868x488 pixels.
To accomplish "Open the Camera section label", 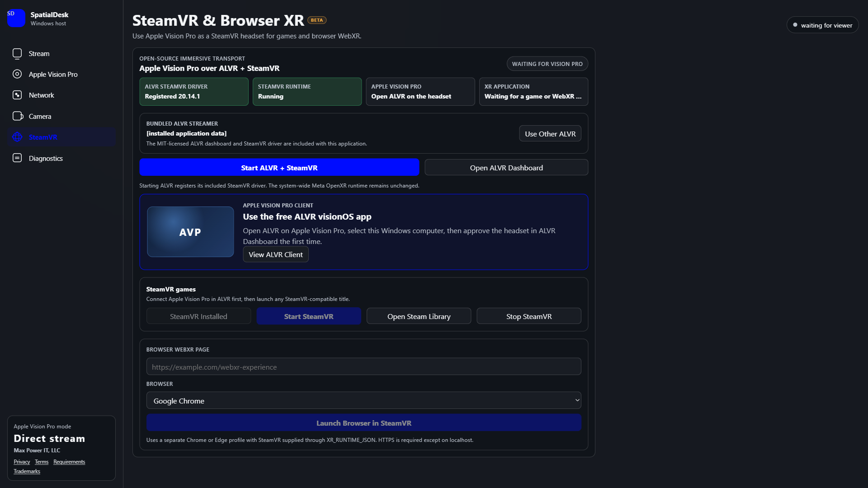I will pyautogui.click(x=40, y=117).
